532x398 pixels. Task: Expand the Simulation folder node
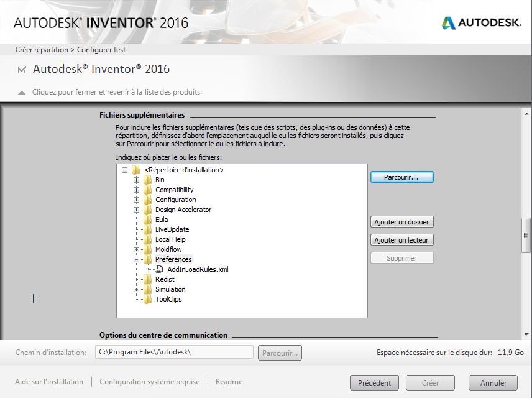[x=136, y=289]
